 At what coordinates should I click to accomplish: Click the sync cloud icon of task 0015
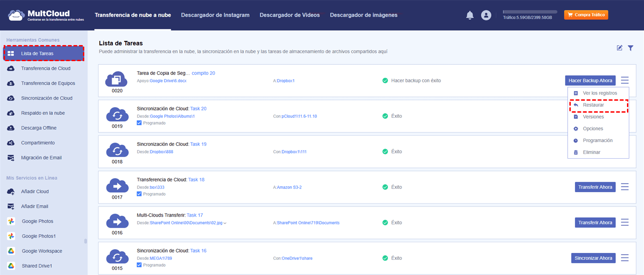pyautogui.click(x=117, y=257)
